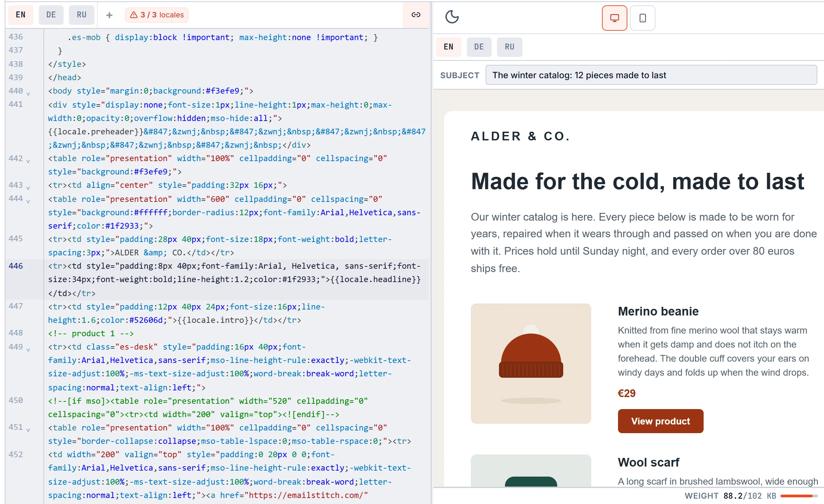Click the weight usage progress bar
This screenshot has width=824, height=504.
coord(799,496)
